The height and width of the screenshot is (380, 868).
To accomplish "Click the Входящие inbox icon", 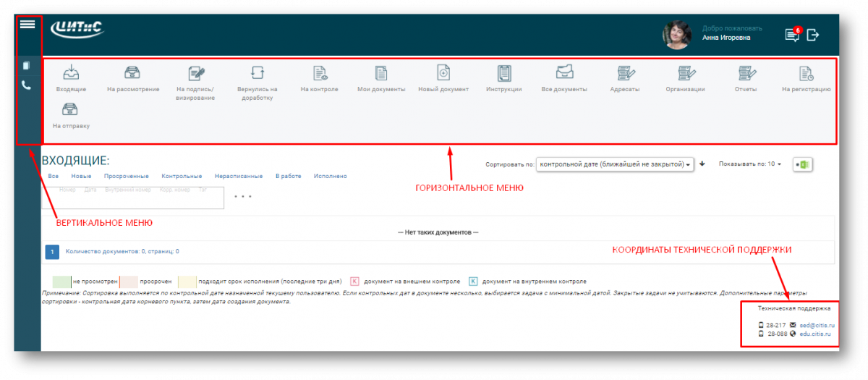I will [71, 73].
